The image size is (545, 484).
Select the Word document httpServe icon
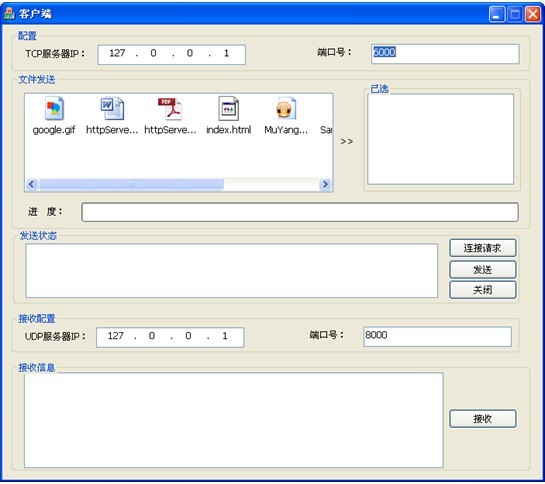[x=112, y=108]
